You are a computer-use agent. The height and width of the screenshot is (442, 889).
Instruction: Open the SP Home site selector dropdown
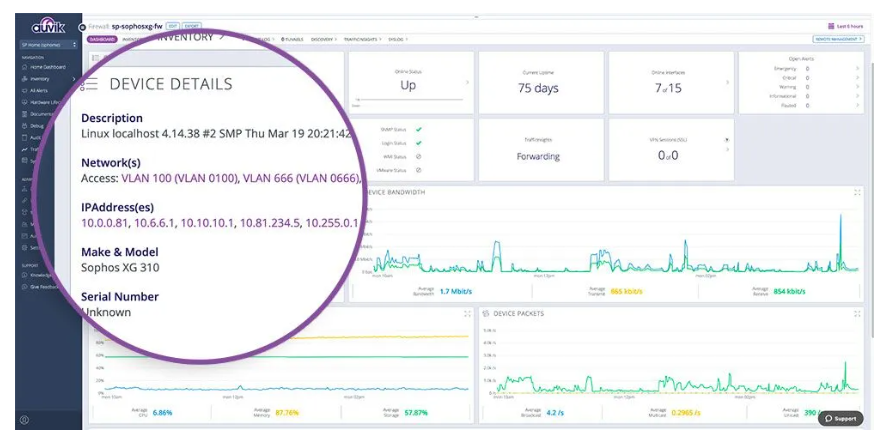(49, 44)
